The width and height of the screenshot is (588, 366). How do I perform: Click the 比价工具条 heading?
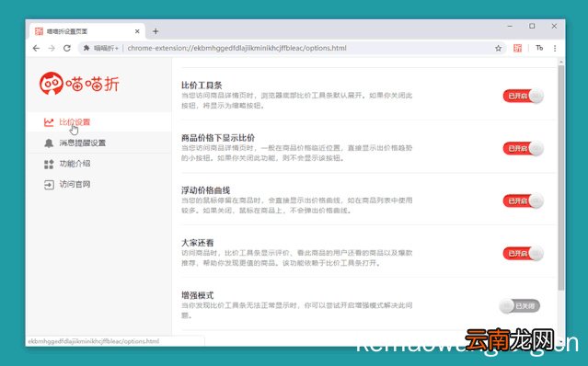(202, 86)
